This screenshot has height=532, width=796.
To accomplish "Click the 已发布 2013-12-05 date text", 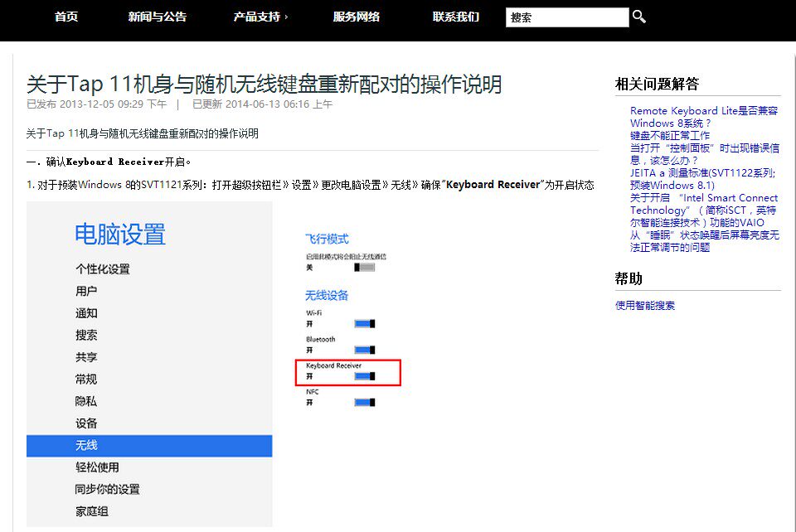I will pos(96,104).
